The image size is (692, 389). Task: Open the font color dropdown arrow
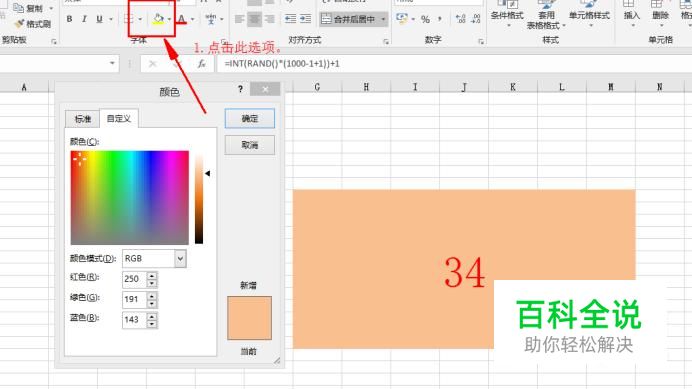click(x=192, y=19)
